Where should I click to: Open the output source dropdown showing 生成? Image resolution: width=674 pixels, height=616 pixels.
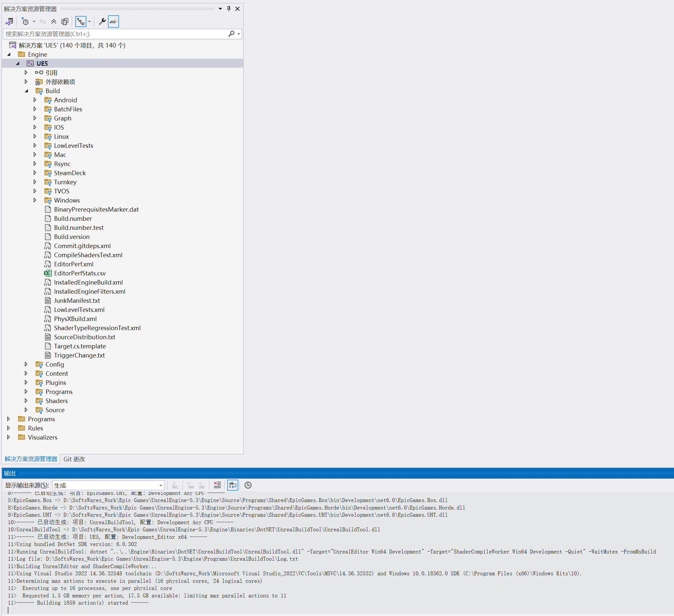(x=108, y=485)
